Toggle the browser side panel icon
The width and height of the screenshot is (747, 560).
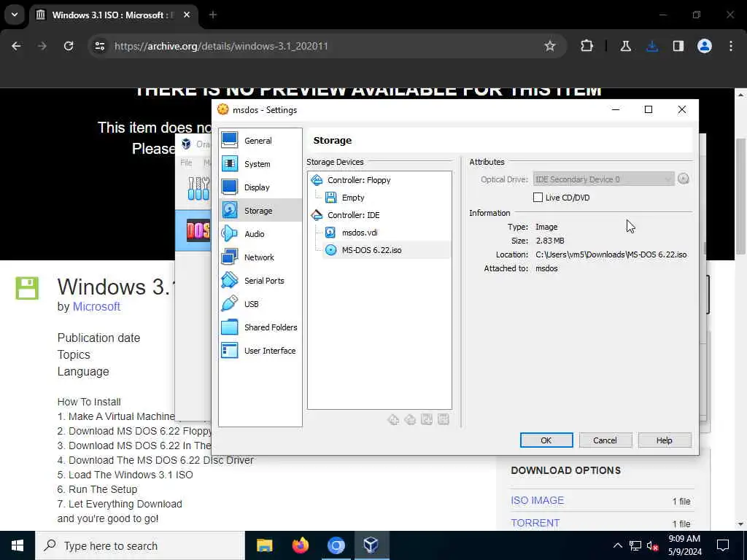click(x=678, y=46)
